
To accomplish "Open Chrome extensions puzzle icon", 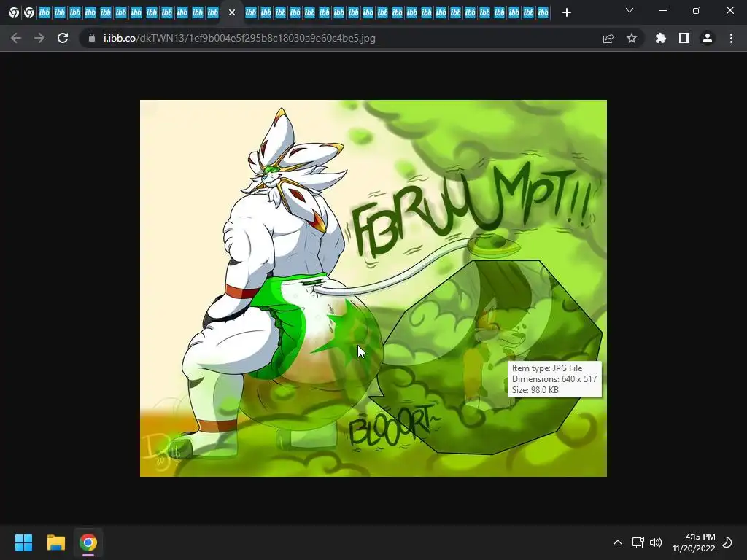I will point(661,38).
